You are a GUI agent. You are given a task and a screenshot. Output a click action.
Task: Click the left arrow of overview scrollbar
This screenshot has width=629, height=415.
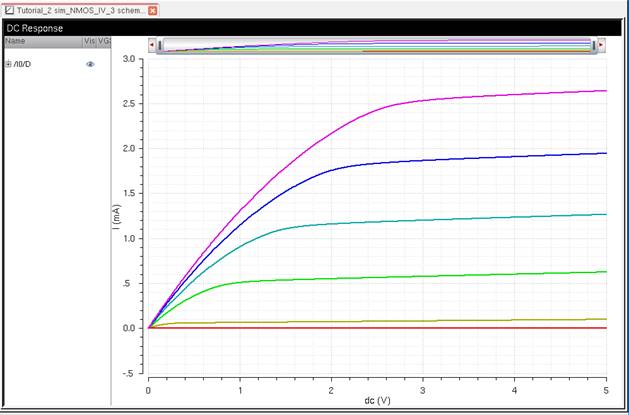(x=151, y=45)
